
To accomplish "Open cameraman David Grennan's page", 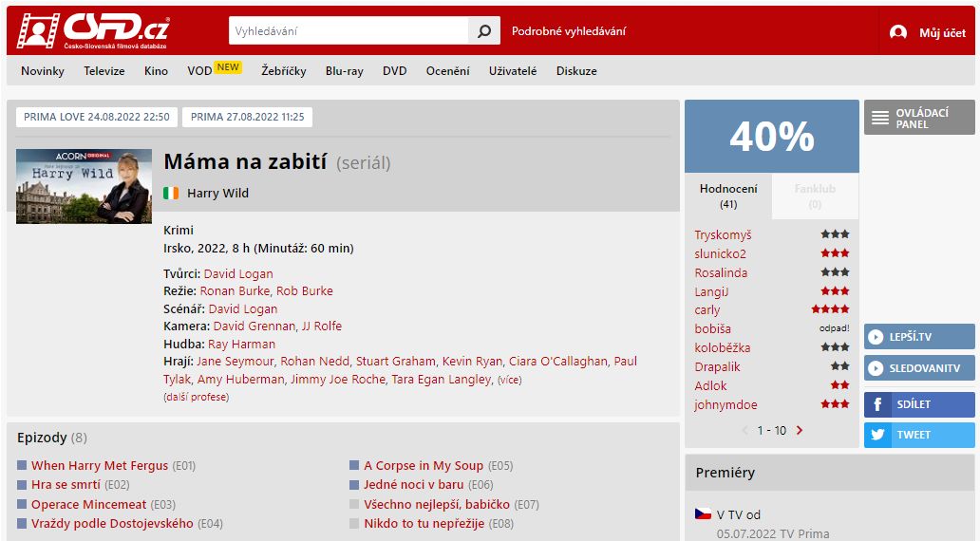I will pos(254,326).
